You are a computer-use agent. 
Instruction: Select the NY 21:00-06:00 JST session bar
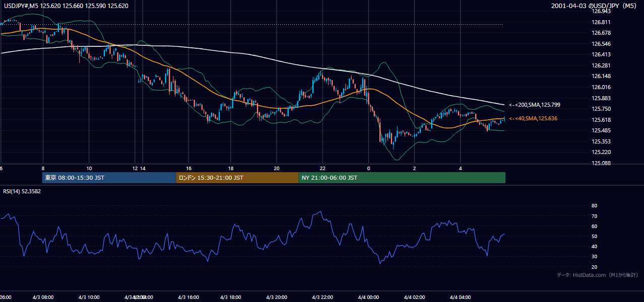point(402,178)
